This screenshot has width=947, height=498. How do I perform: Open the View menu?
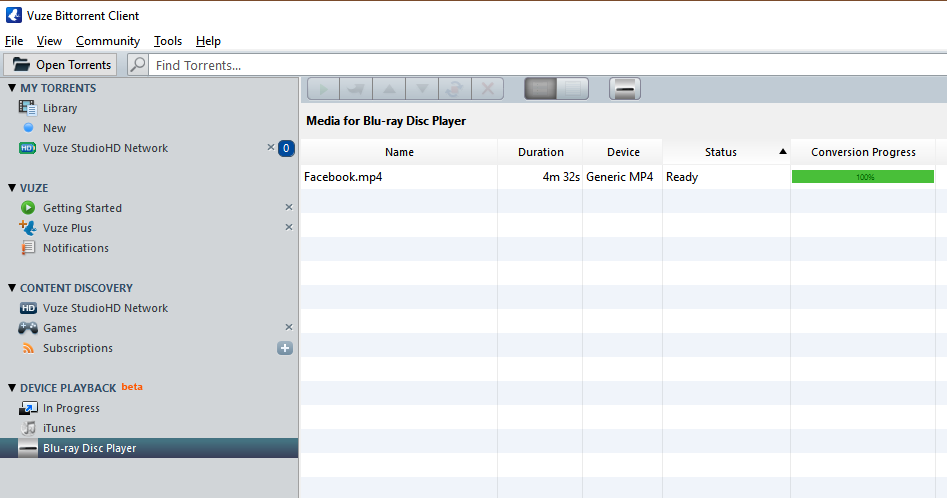point(49,41)
